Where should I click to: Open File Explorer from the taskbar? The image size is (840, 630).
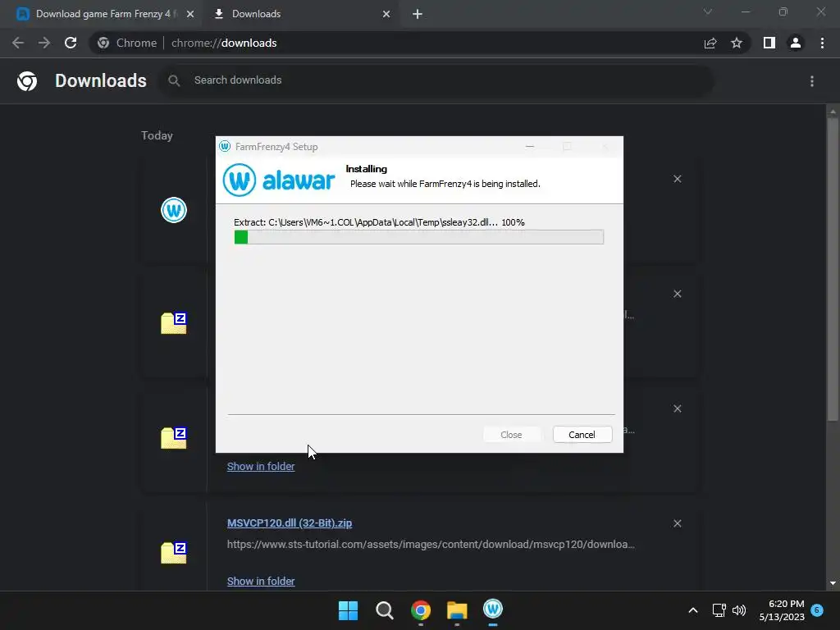[x=457, y=610]
